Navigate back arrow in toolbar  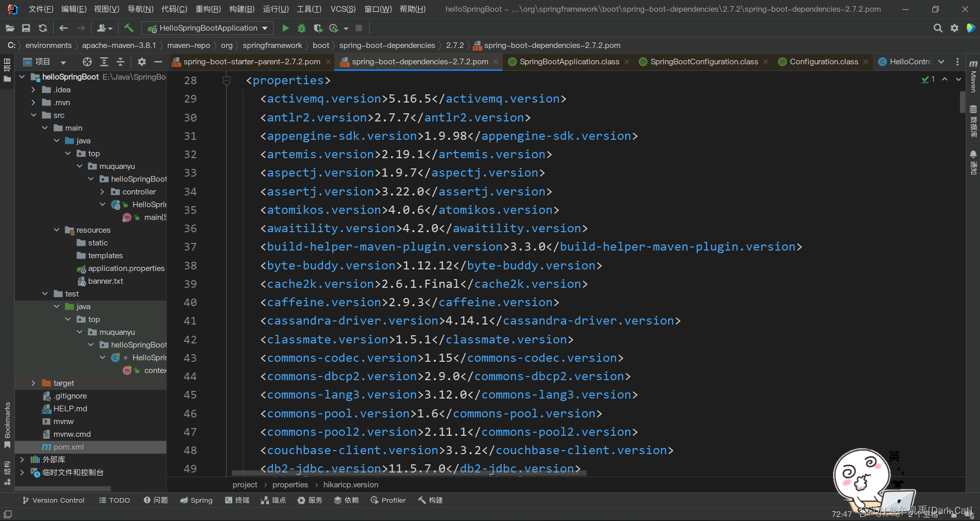[63, 28]
